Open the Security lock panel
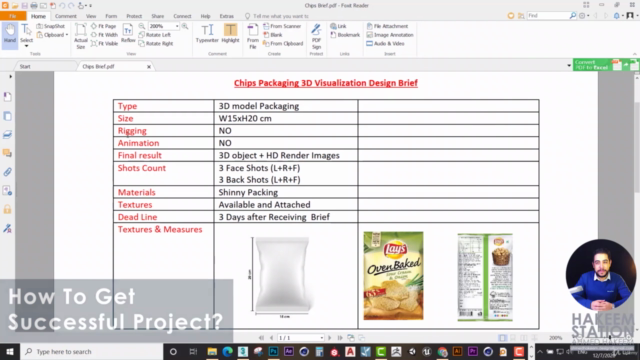Image resolution: width=640 pixels, height=360 pixels. click(7, 209)
